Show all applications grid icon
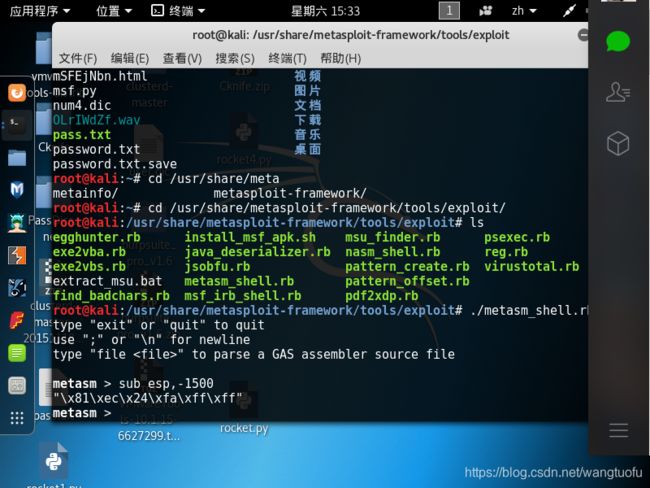The width and height of the screenshot is (650, 488). tap(17, 418)
